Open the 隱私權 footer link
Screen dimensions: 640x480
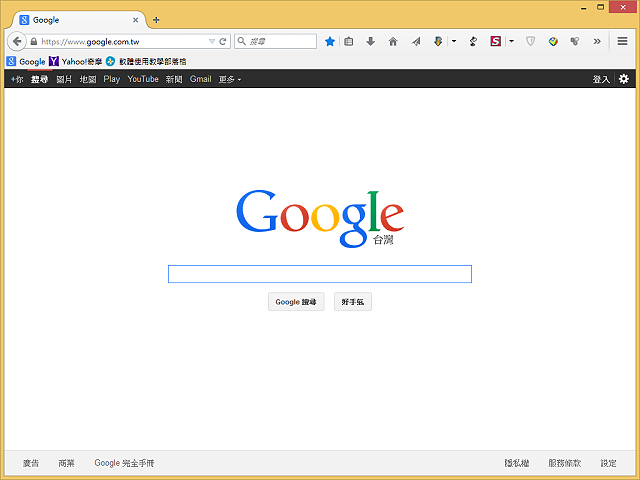(x=517, y=463)
